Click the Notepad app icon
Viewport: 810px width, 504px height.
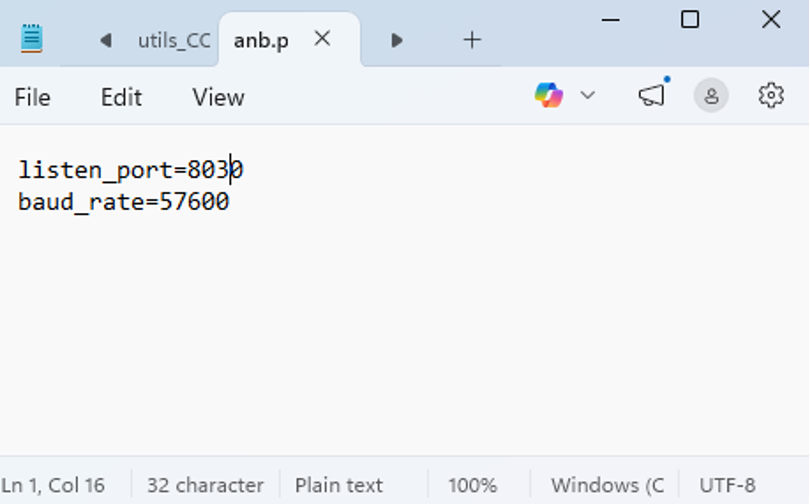pos(32,39)
